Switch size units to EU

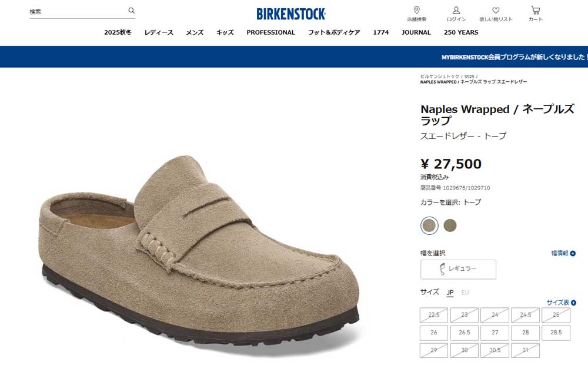(465, 292)
